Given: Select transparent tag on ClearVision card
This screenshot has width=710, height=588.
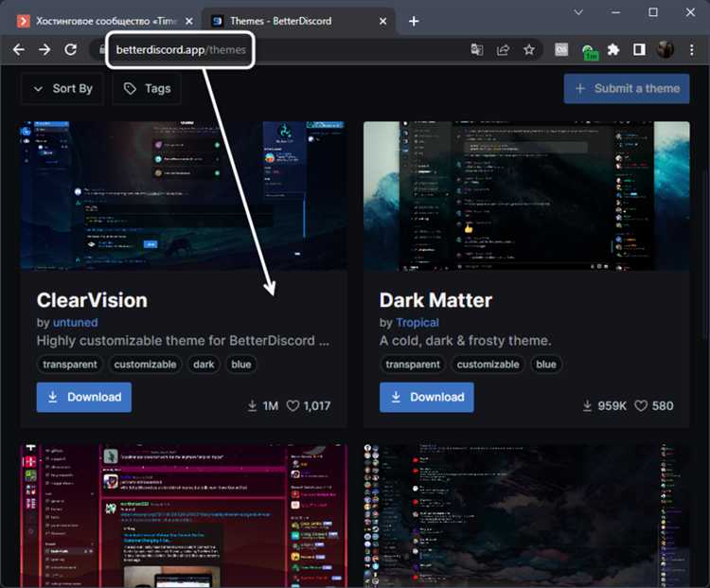Looking at the screenshot, I should (x=70, y=365).
